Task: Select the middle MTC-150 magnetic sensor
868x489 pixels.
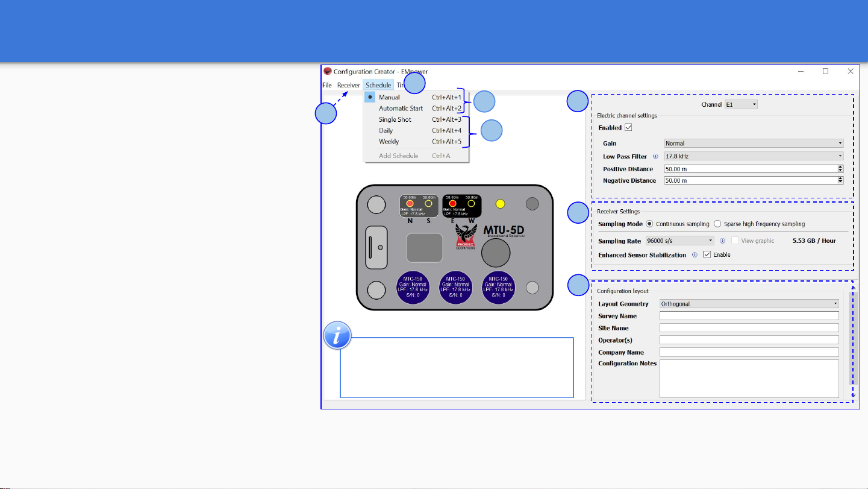Action: tap(456, 287)
